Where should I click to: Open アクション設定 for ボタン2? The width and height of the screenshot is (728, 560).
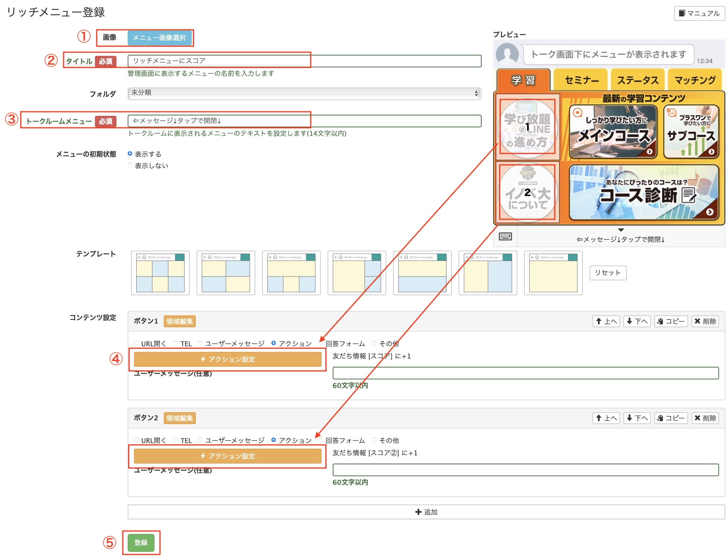point(227,456)
